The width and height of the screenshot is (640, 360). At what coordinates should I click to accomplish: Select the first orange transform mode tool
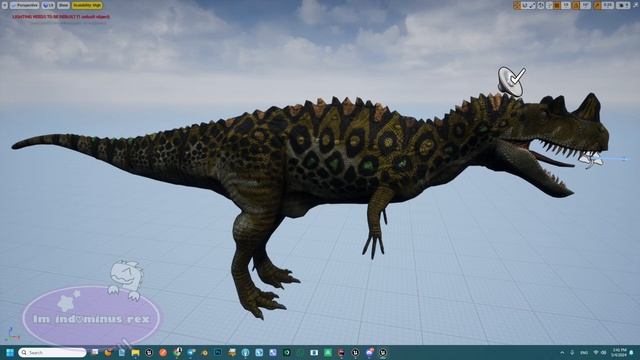pos(517,5)
